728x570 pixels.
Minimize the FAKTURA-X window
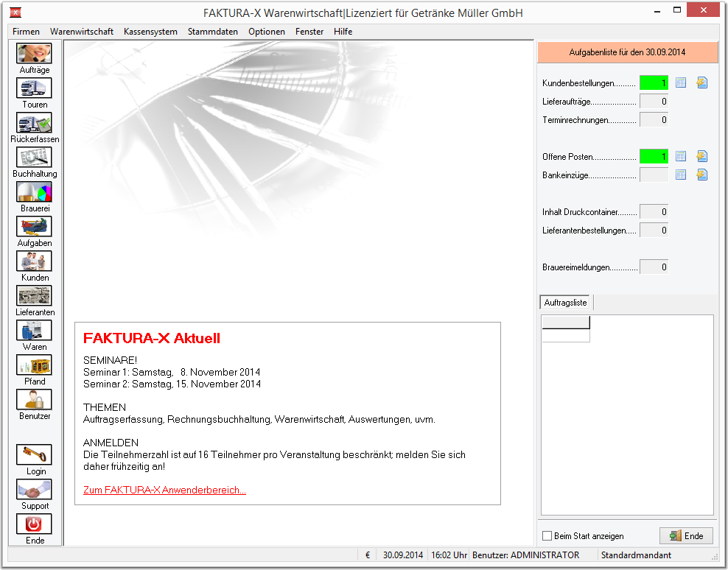[x=657, y=11]
